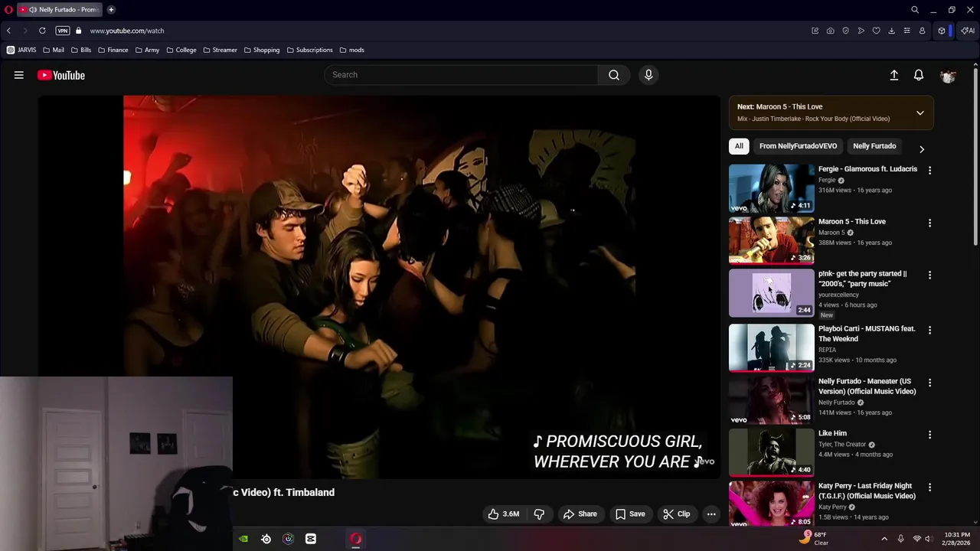
Task: Open the Create upload icon
Action: [893, 75]
